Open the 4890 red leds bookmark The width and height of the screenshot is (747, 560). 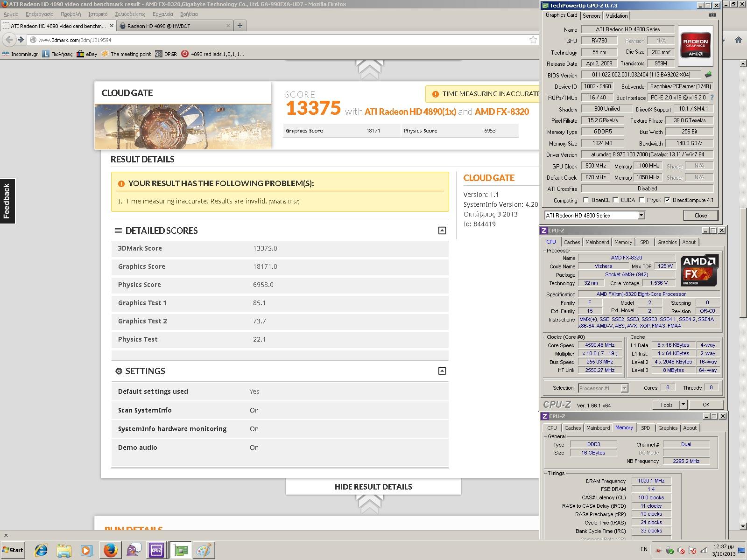click(x=212, y=54)
